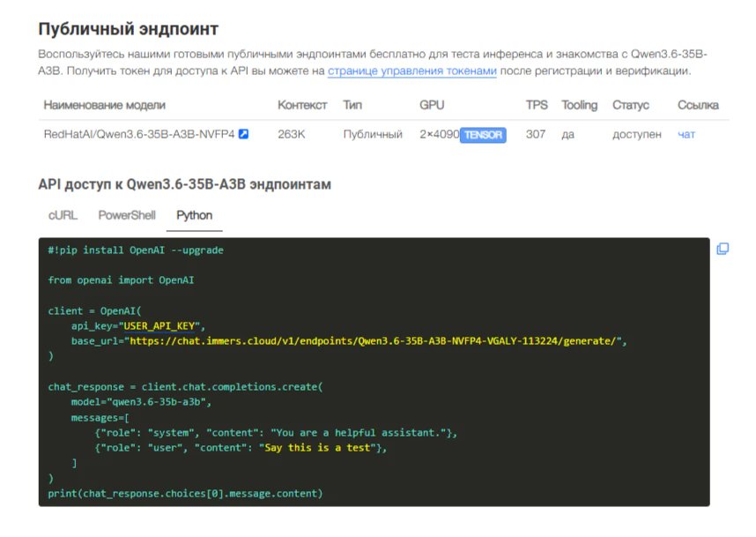This screenshot has width=756, height=537.
Task: Click the "chat_response = client.chat.completions.create(" line
Action: (x=185, y=387)
